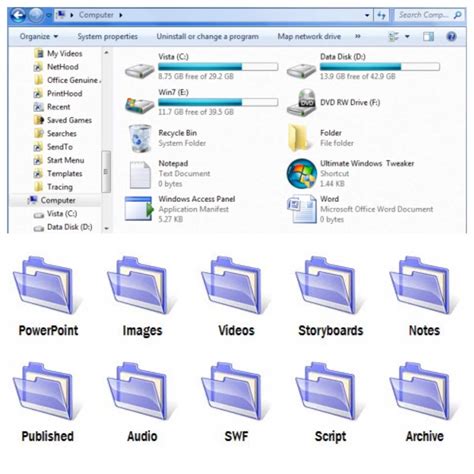Select Office Genuine folder in sidebar
Viewport: 474px width, 474px height.
point(67,80)
